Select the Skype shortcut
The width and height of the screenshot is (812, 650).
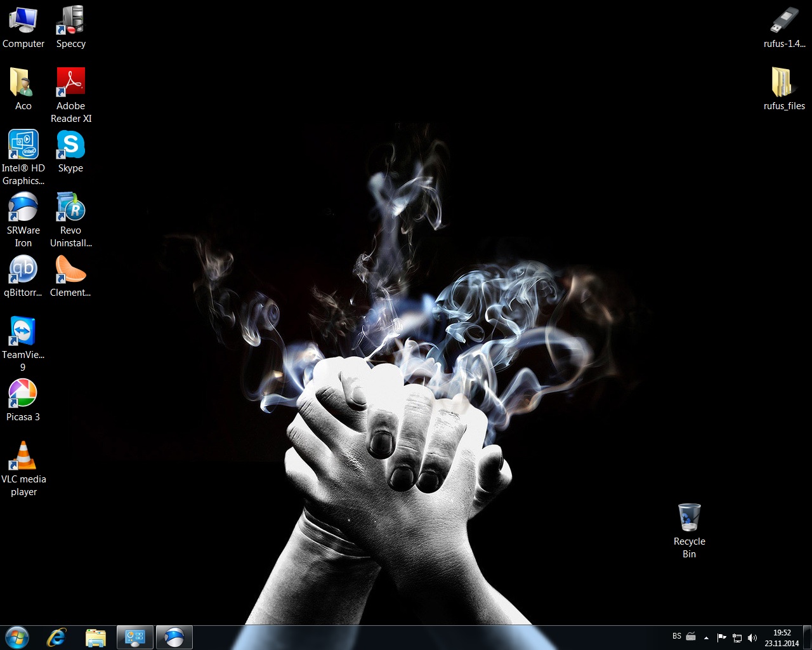(70, 152)
